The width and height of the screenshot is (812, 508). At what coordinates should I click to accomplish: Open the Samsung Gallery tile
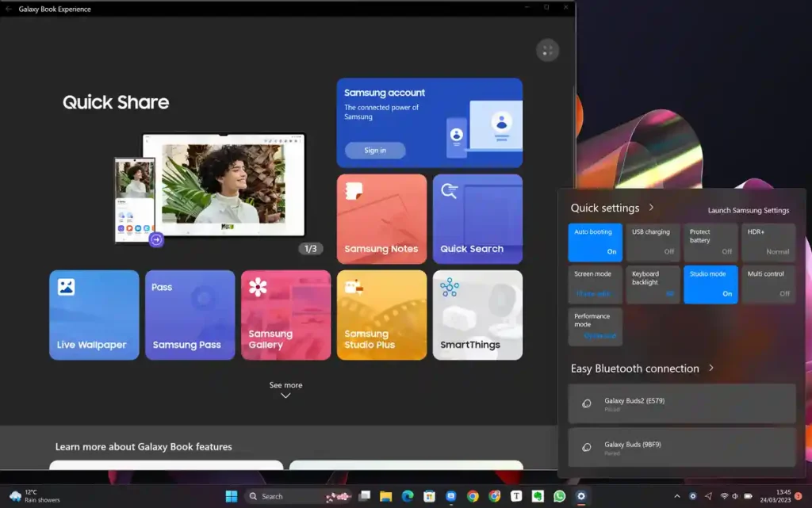pyautogui.click(x=285, y=315)
